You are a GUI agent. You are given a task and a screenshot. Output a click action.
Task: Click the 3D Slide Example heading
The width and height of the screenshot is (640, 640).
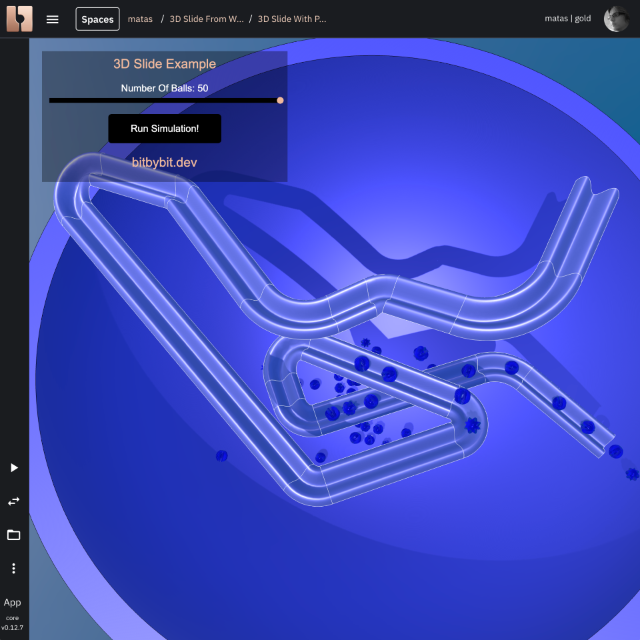pyautogui.click(x=164, y=64)
